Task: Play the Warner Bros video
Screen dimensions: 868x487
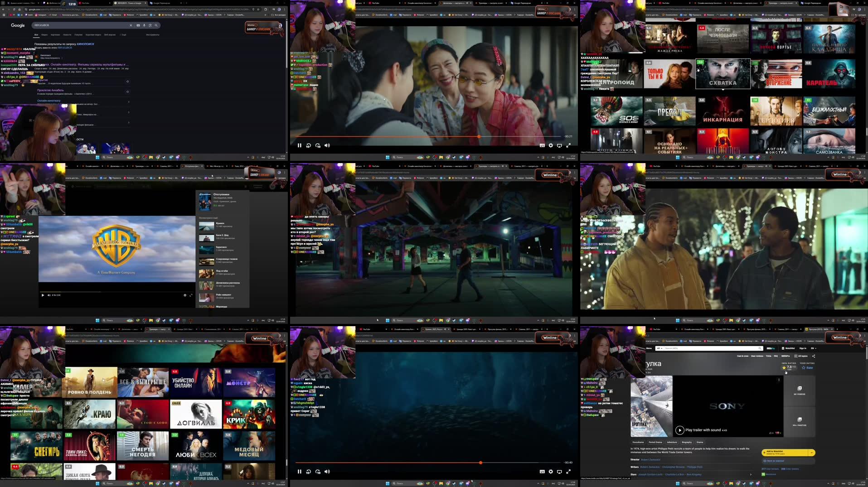Action: pos(43,295)
